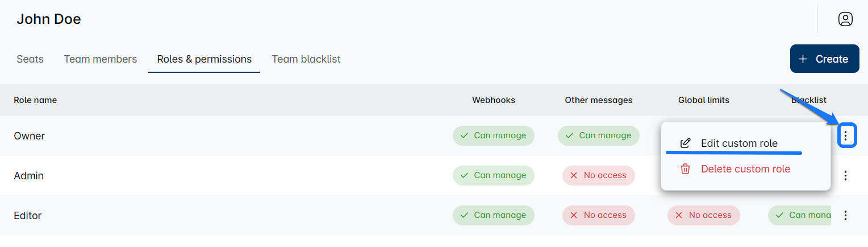Click Owner's Webhooks Can manage badge
868x247 pixels.
(493, 135)
